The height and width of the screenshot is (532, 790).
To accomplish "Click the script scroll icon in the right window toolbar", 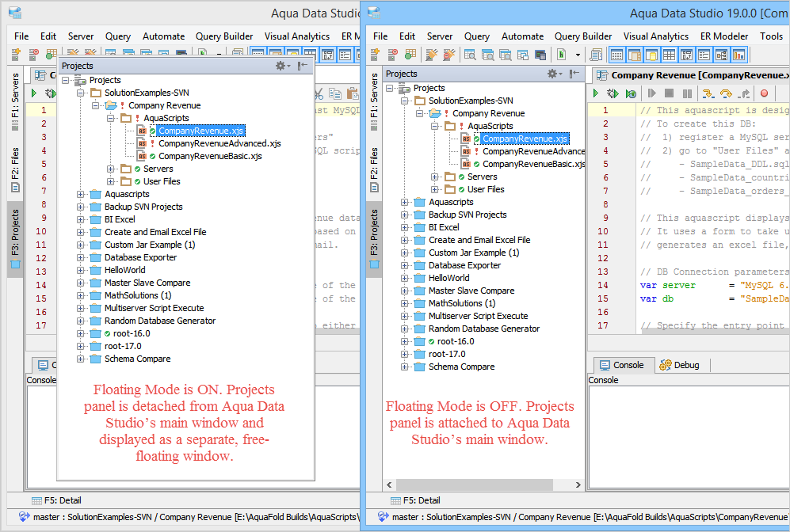I will (x=597, y=55).
